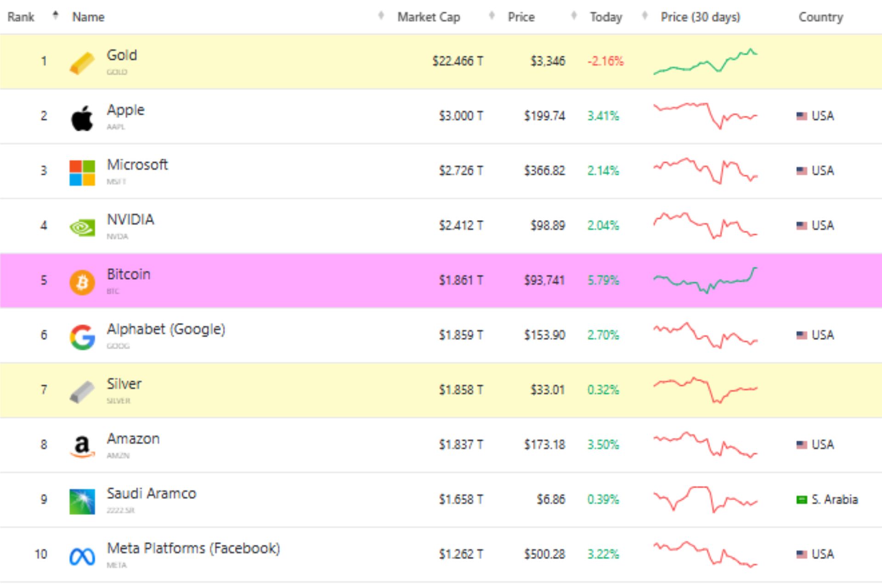Click the Country column header

820,17
